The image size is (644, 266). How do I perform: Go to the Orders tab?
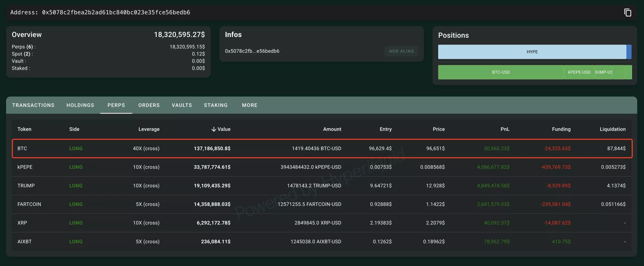[149, 105]
